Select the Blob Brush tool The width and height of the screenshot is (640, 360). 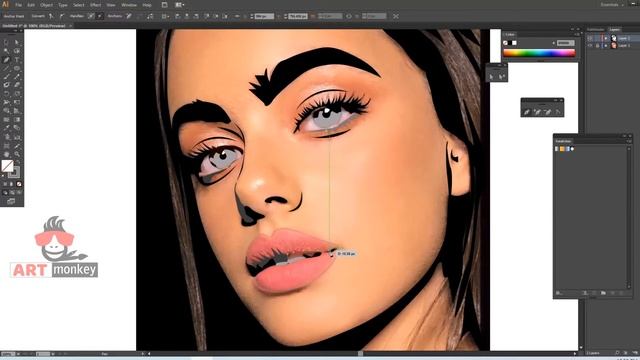[x=6, y=85]
